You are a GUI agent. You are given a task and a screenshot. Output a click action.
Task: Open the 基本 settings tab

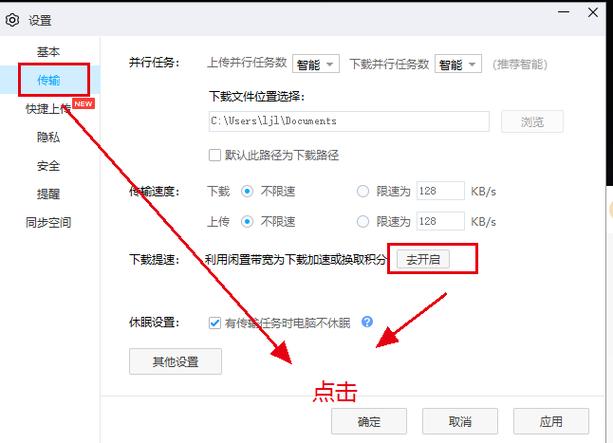48,52
